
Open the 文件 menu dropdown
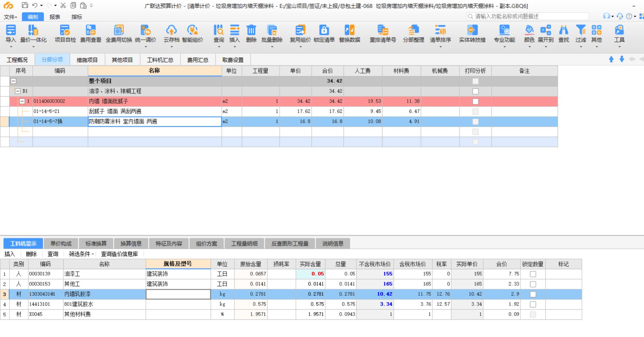tap(11, 17)
